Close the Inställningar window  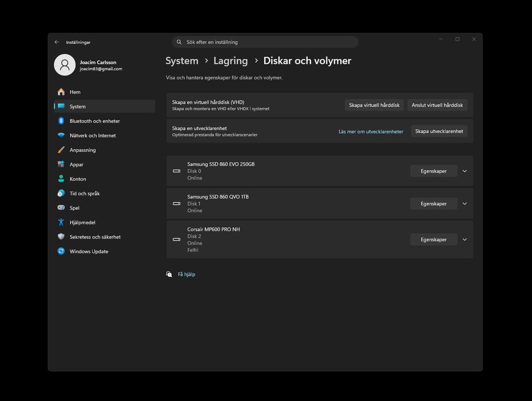tap(474, 39)
